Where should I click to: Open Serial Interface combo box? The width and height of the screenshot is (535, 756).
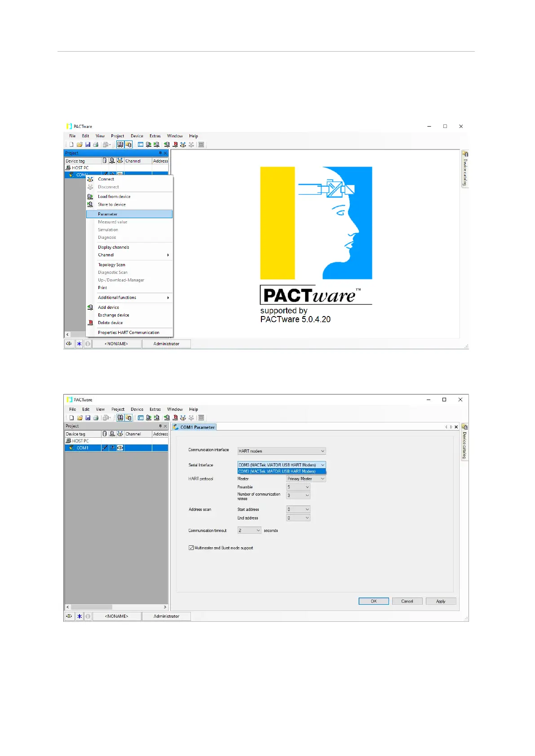coord(281,465)
